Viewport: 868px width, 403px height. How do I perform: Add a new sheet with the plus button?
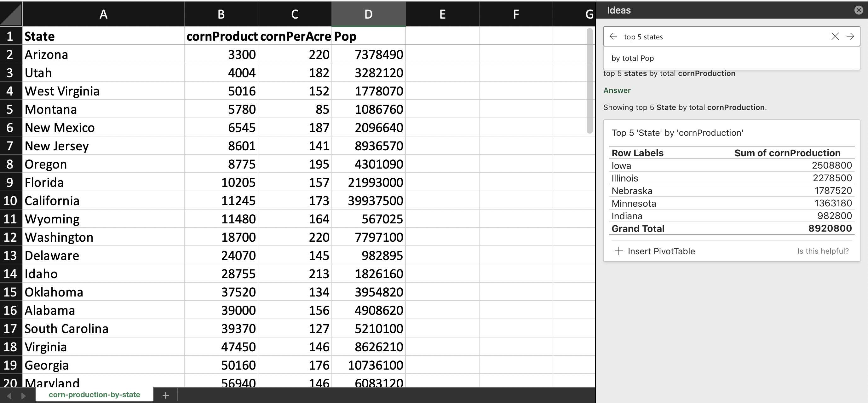click(x=165, y=395)
